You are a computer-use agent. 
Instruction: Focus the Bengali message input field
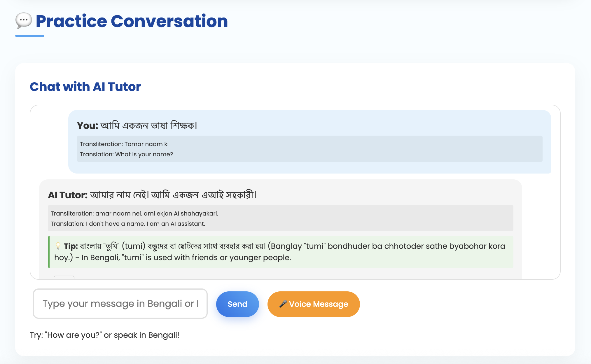(x=120, y=304)
